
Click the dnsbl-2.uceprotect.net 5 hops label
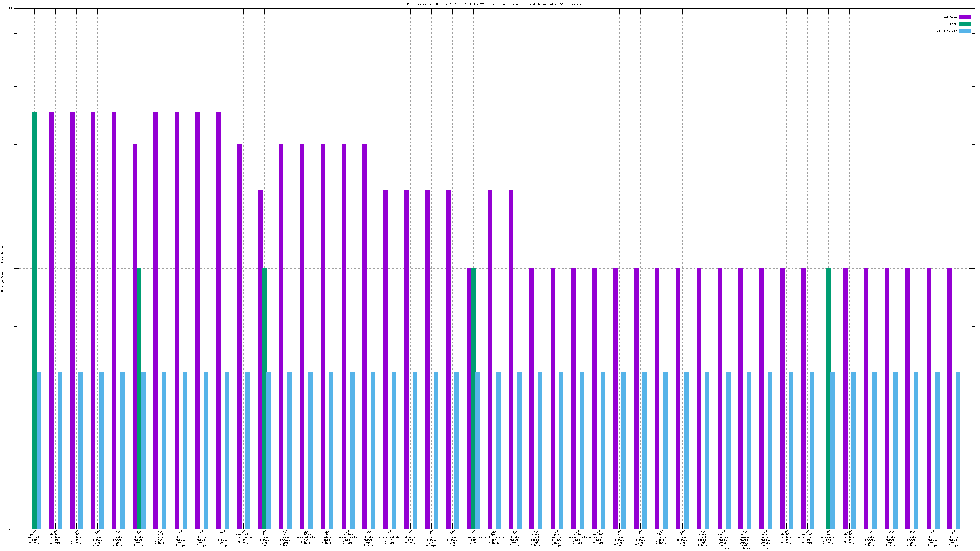click(x=243, y=537)
